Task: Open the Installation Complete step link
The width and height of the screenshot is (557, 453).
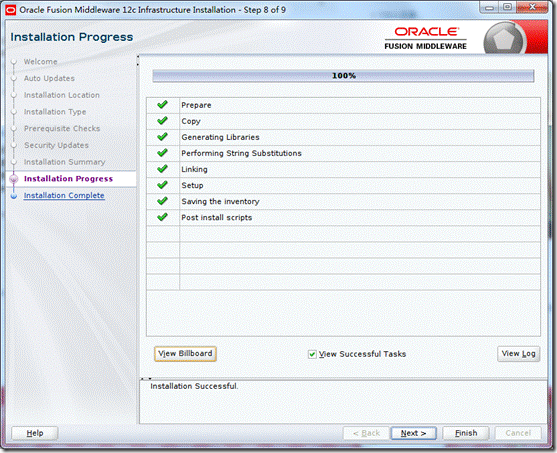Action: [64, 195]
